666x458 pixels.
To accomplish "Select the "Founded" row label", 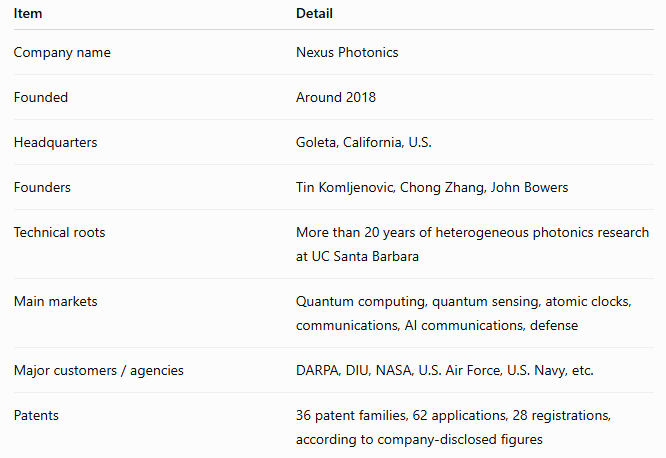I will pos(41,97).
